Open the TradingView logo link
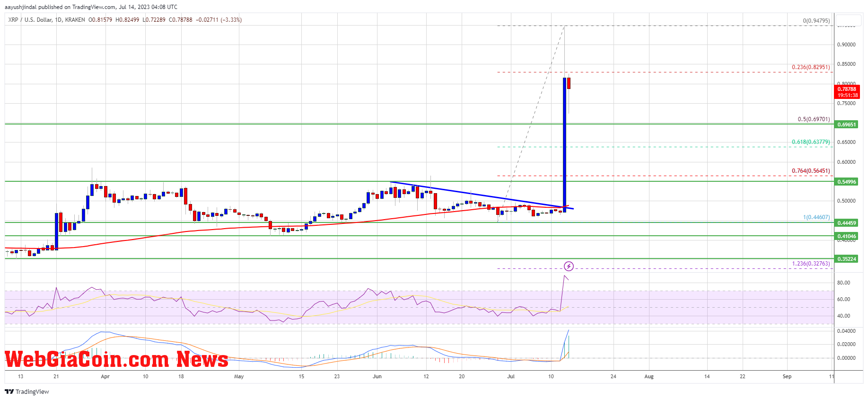868x400 pixels. coord(27,391)
